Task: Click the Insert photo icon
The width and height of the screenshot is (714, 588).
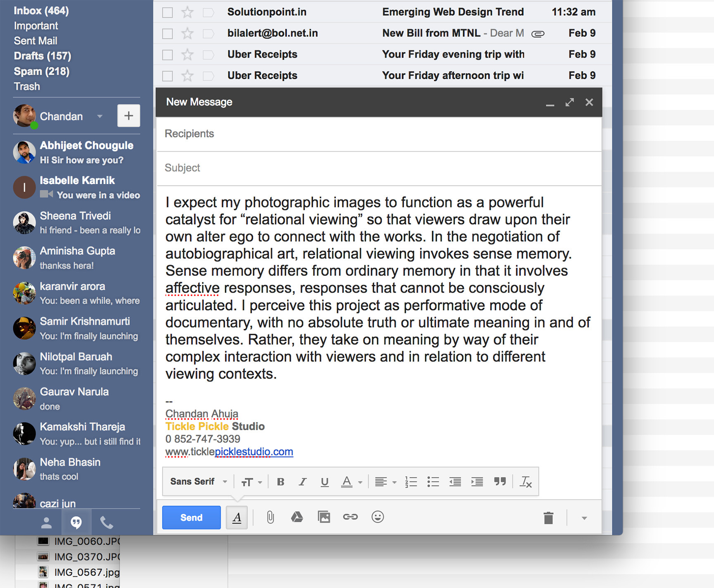Action: tap(324, 517)
